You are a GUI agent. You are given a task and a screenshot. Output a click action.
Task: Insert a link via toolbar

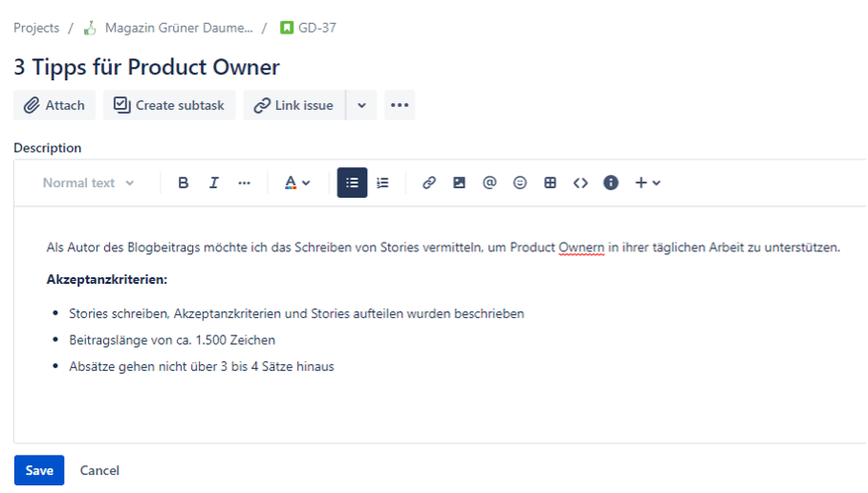[x=429, y=182]
